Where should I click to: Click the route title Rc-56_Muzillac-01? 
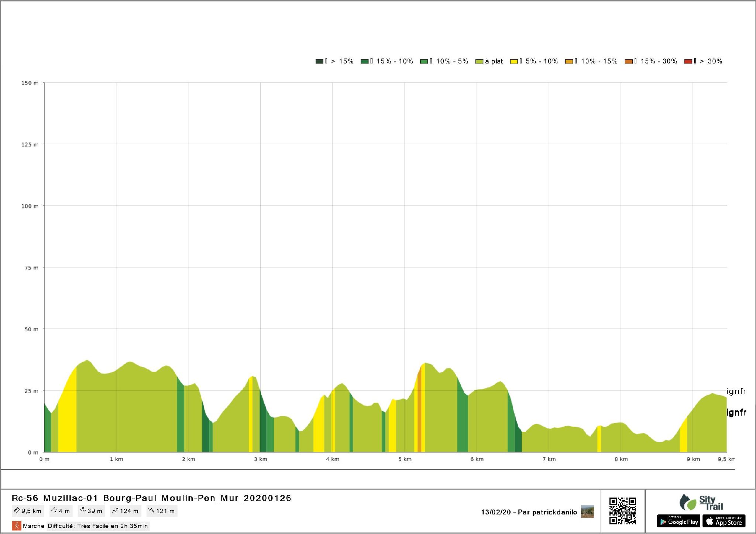coord(151,498)
